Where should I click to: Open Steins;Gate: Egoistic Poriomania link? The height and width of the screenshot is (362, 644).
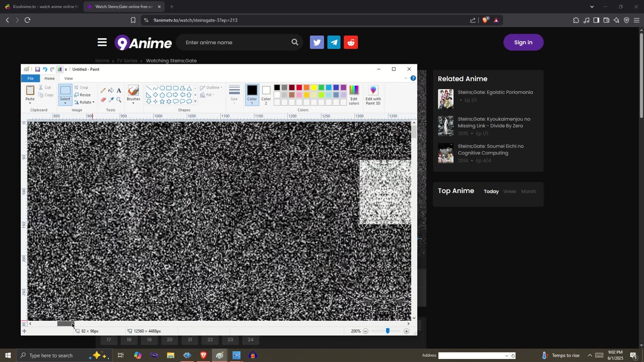(x=495, y=92)
